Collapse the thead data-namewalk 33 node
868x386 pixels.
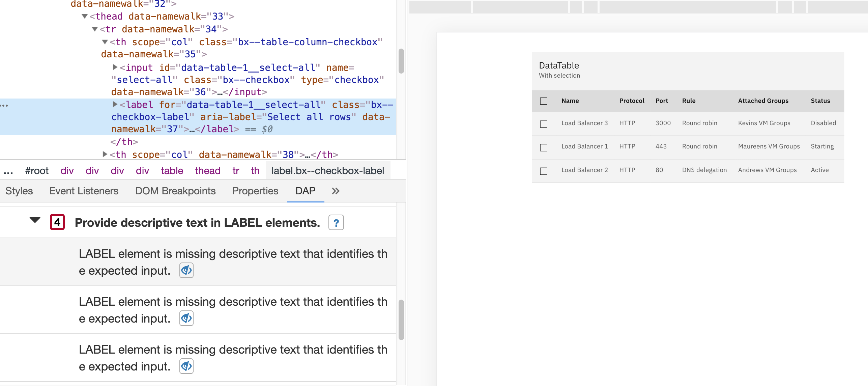point(85,16)
